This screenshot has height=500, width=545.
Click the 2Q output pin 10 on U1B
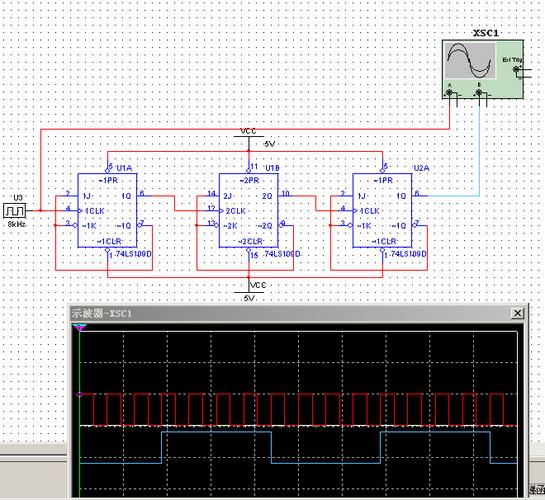[x=286, y=195]
